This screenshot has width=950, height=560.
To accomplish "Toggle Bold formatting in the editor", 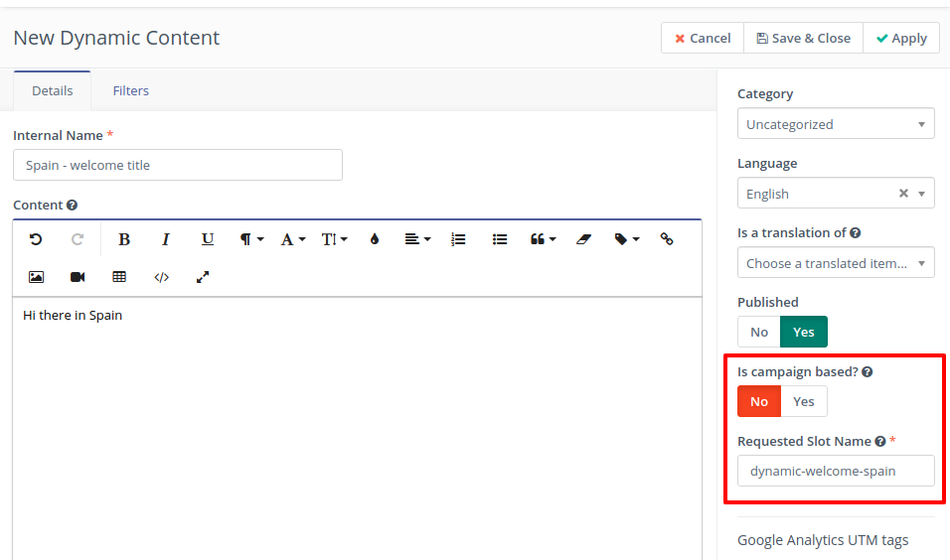I will pos(124,239).
